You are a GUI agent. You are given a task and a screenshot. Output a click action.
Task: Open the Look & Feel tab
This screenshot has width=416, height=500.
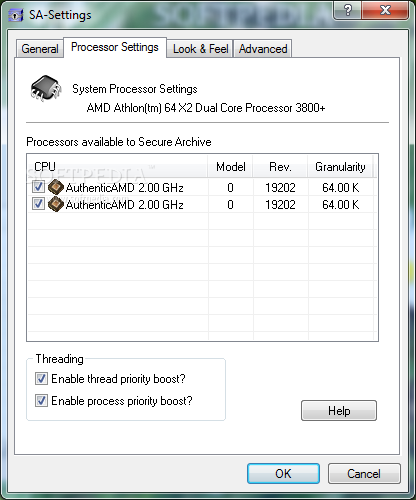200,49
